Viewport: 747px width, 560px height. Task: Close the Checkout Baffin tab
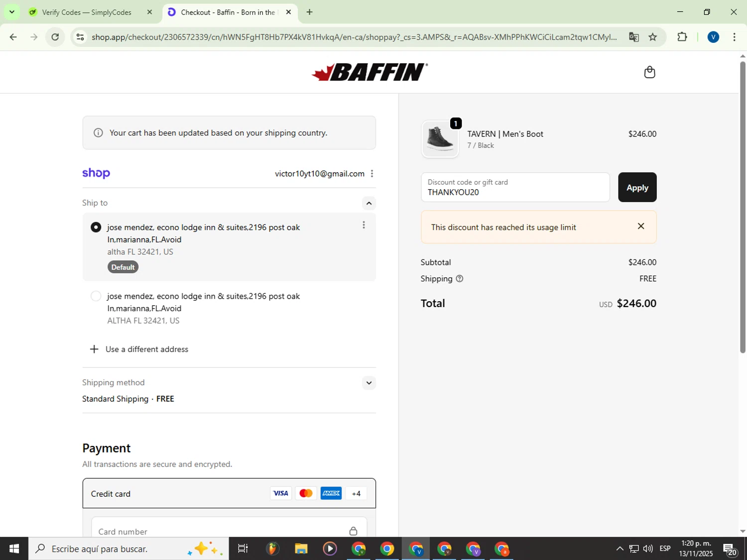click(x=288, y=12)
